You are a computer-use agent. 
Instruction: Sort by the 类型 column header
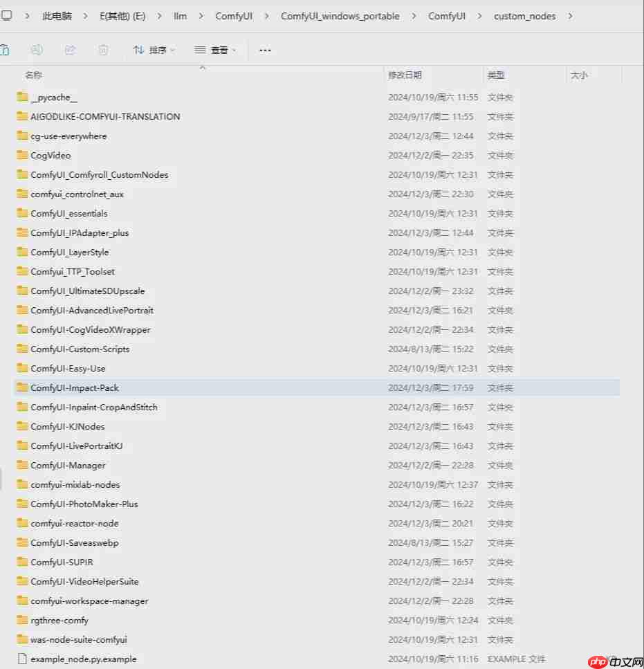click(x=496, y=75)
